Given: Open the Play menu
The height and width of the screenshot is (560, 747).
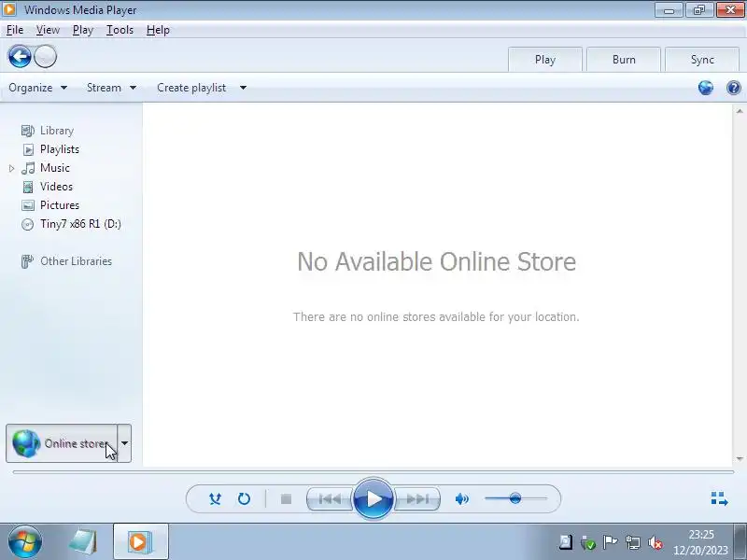Looking at the screenshot, I should [83, 30].
